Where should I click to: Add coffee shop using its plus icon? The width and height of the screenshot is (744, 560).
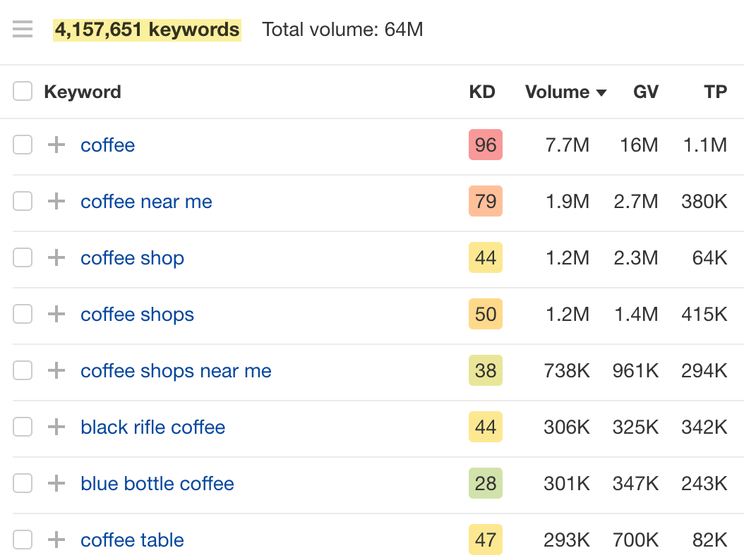[x=56, y=258]
